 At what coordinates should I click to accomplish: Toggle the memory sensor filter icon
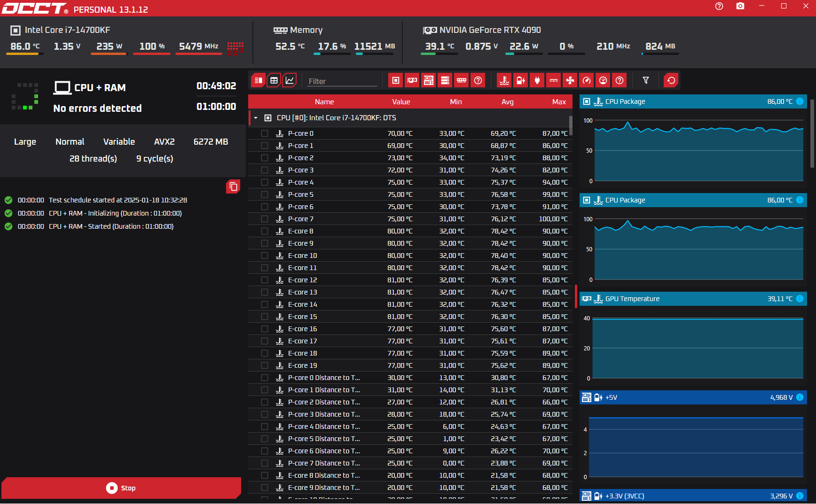pyautogui.click(x=462, y=80)
